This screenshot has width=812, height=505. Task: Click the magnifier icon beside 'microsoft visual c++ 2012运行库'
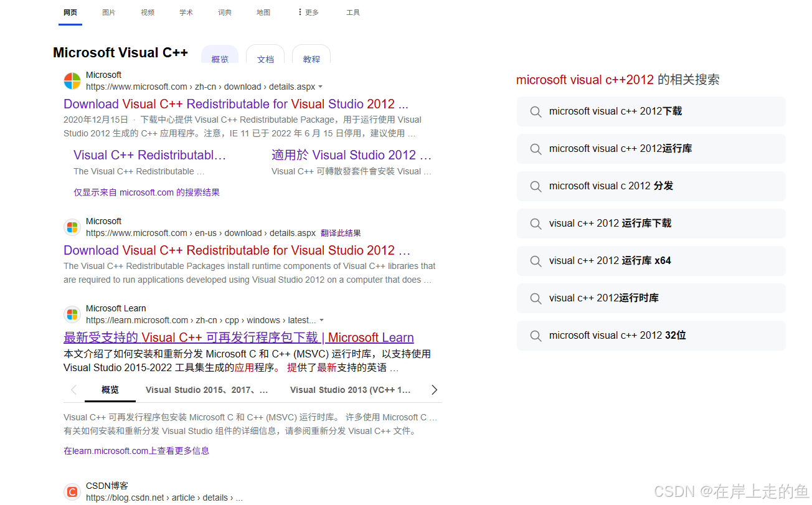pos(536,149)
